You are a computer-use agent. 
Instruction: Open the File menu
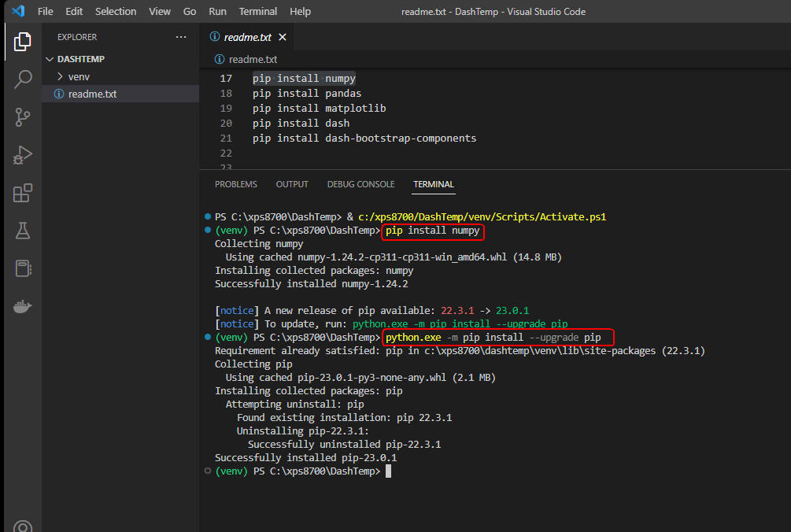click(46, 11)
